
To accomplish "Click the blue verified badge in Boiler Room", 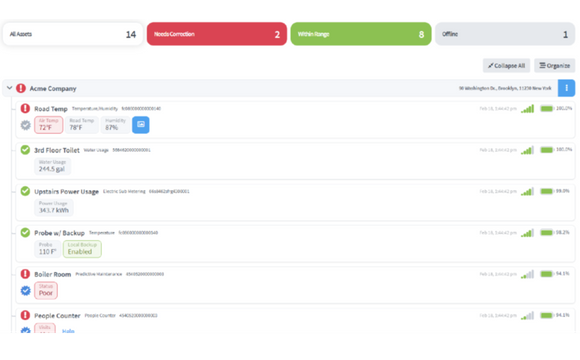I will click(x=25, y=291).
